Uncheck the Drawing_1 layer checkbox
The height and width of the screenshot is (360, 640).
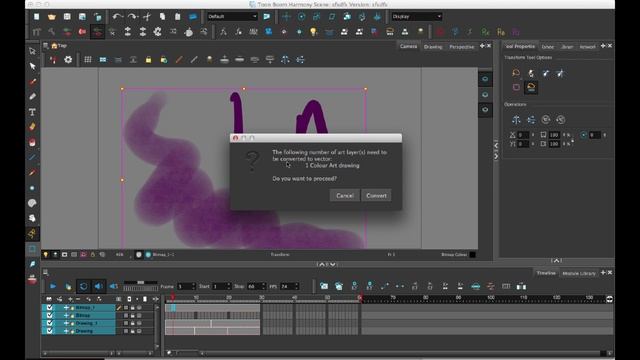point(49,323)
